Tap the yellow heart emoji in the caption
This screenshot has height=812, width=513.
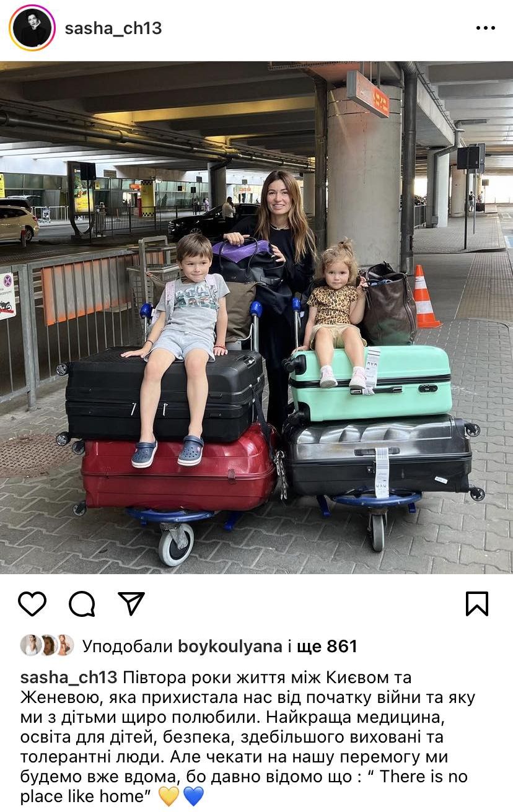[169, 797]
